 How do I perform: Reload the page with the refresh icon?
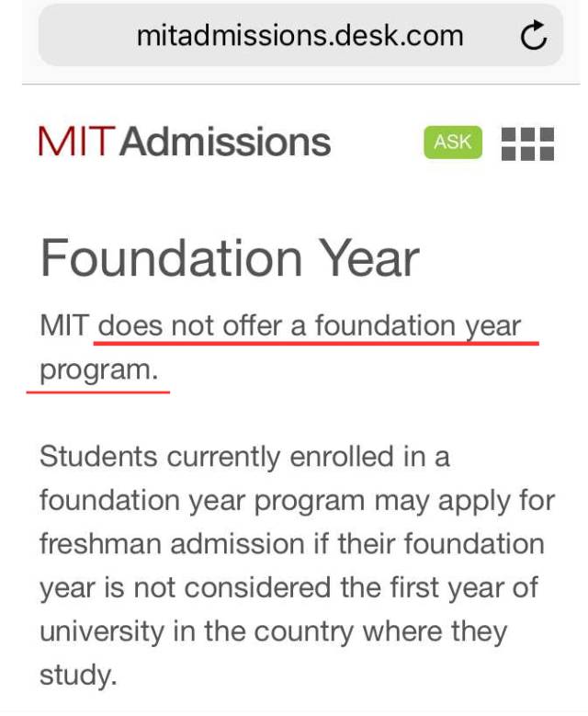[x=533, y=36]
